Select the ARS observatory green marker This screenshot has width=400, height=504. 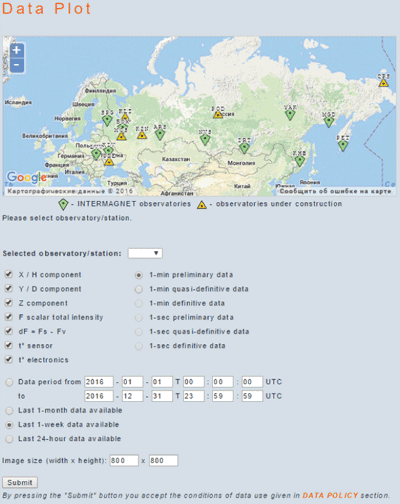point(160,134)
